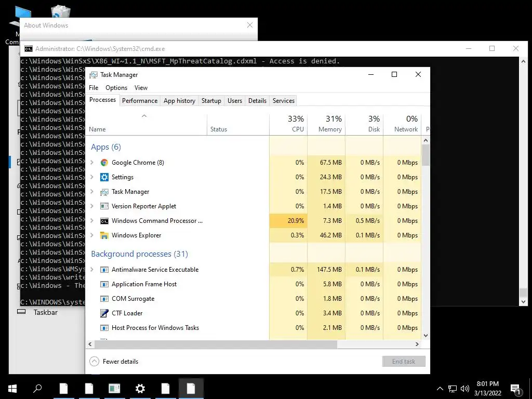The width and height of the screenshot is (532, 399).
Task: Switch to the Startup tab
Action: click(x=211, y=101)
